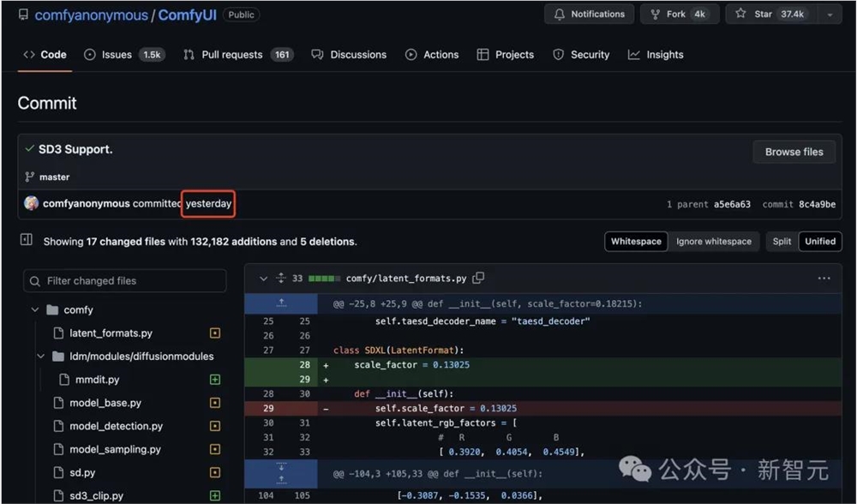Click modified status icon for model_detection.py
857x504 pixels.
pos(215,426)
